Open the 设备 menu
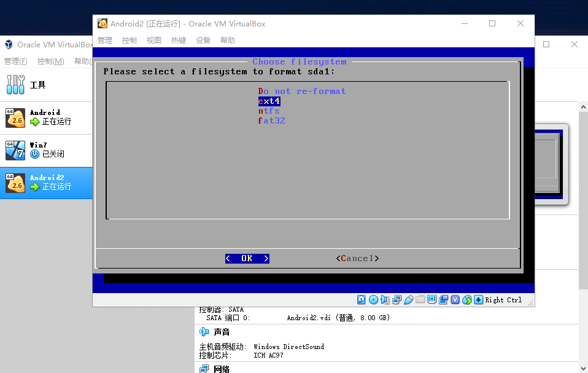Viewport: 588px width, 373px height. pyautogui.click(x=203, y=41)
